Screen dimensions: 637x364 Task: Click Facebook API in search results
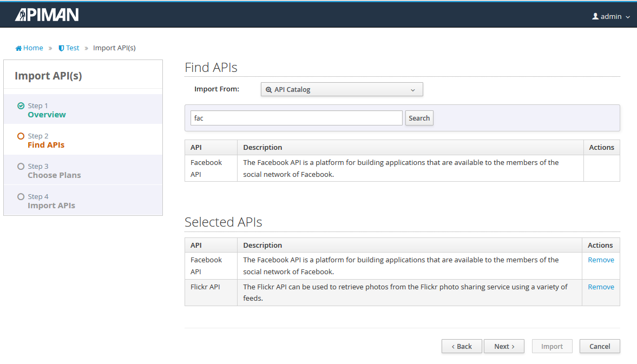(206, 168)
